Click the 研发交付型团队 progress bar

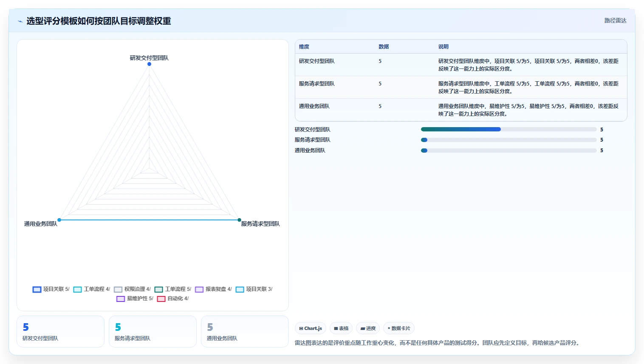tap(508, 129)
